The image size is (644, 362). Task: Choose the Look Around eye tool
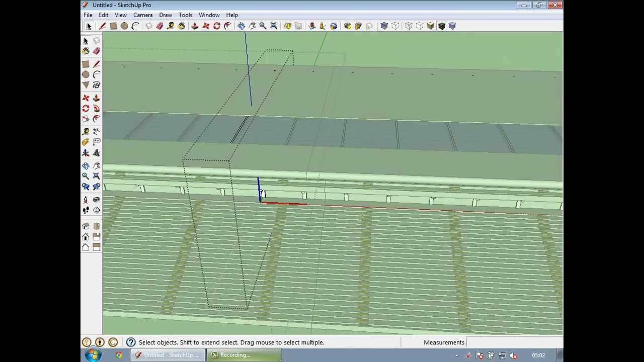click(x=96, y=200)
